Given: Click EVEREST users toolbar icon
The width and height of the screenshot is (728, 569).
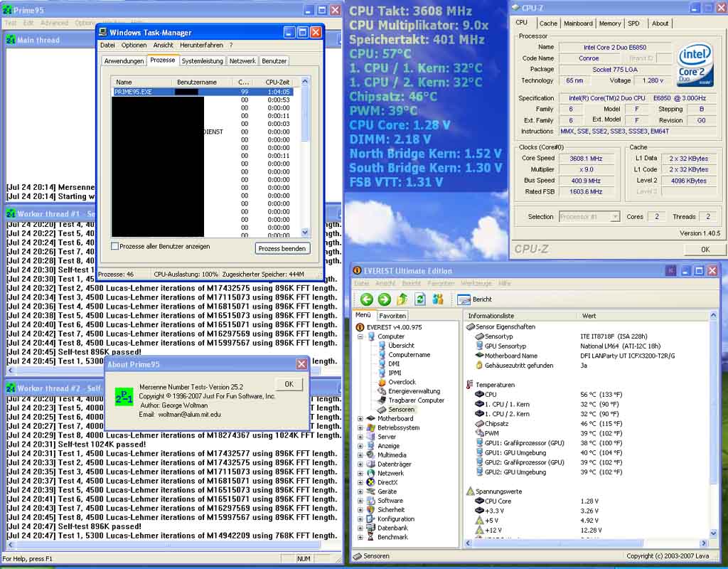Looking at the screenshot, I should (x=438, y=299).
